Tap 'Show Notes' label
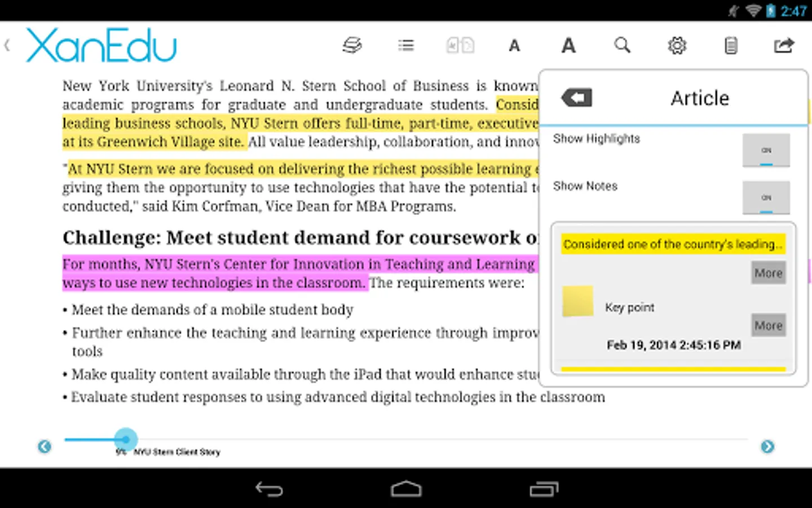The height and width of the screenshot is (508, 812). pos(585,186)
